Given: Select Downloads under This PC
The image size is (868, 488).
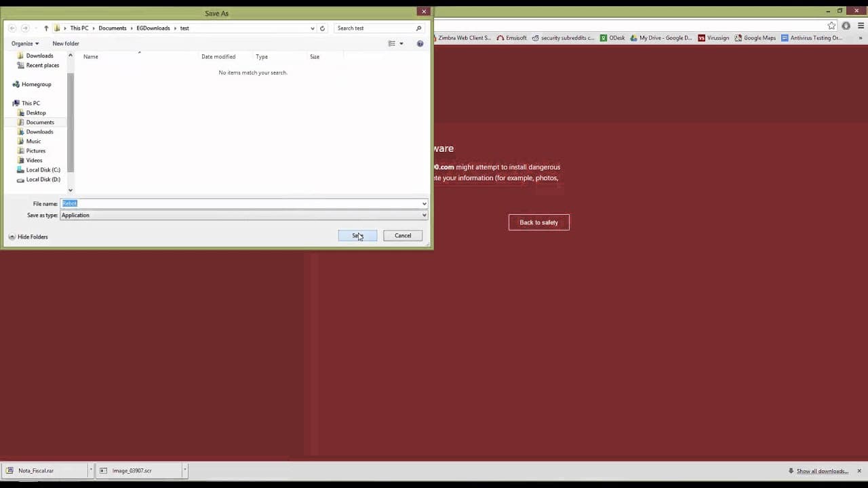Looking at the screenshot, I should coord(39,131).
